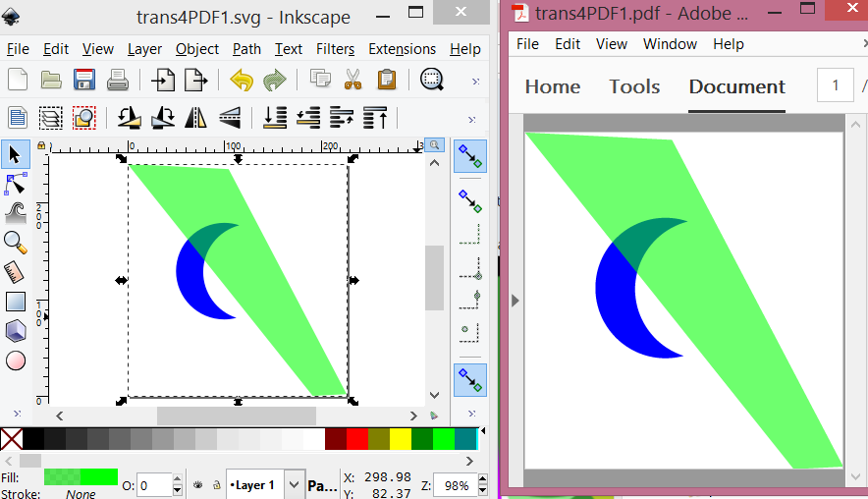The image size is (868, 499).
Task: Toggle the top snapping enable button
Action: coord(468,157)
